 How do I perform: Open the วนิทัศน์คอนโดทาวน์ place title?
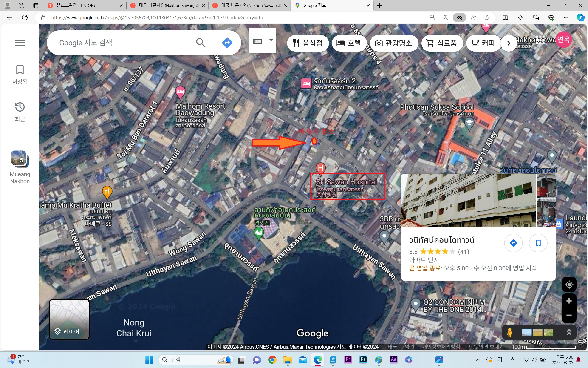coord(441,240)
